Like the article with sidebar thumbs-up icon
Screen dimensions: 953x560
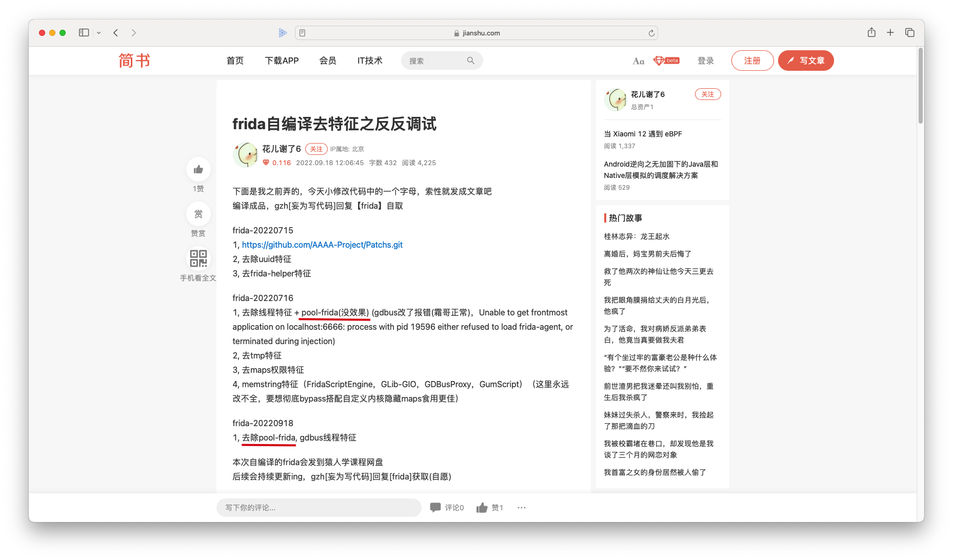click(x=198, y=169)
